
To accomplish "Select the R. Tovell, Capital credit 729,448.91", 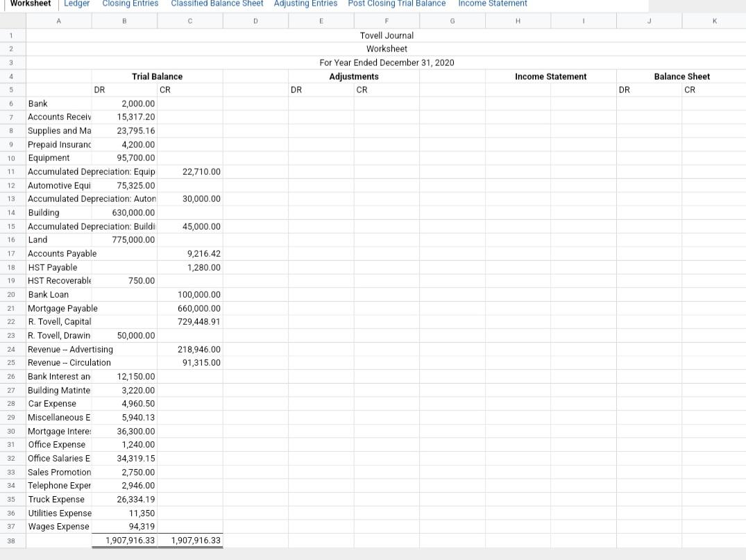I will [x=190, y=322].
